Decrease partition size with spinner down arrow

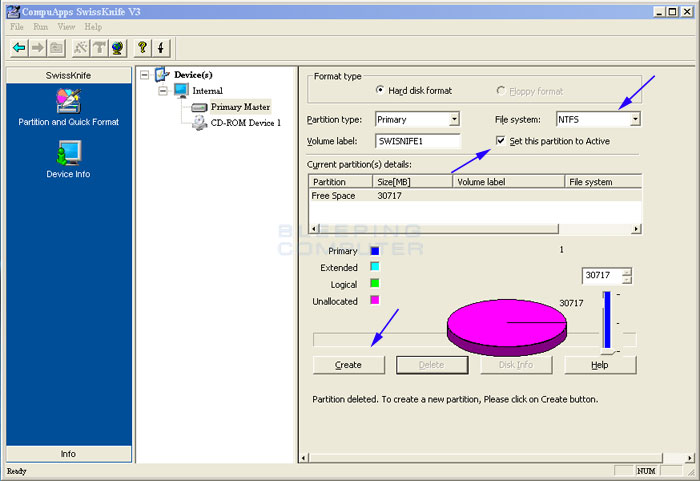click(627, 280)
